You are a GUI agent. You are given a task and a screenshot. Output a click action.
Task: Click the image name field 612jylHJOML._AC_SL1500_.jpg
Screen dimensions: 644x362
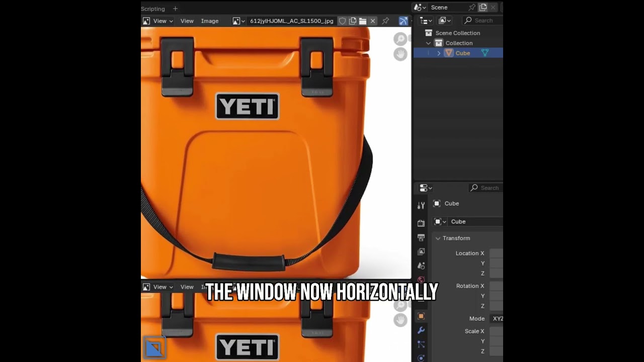(292, 21)
